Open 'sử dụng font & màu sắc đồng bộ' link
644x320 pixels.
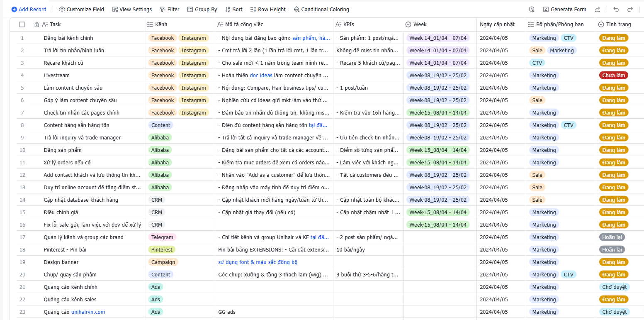(258, 262)
